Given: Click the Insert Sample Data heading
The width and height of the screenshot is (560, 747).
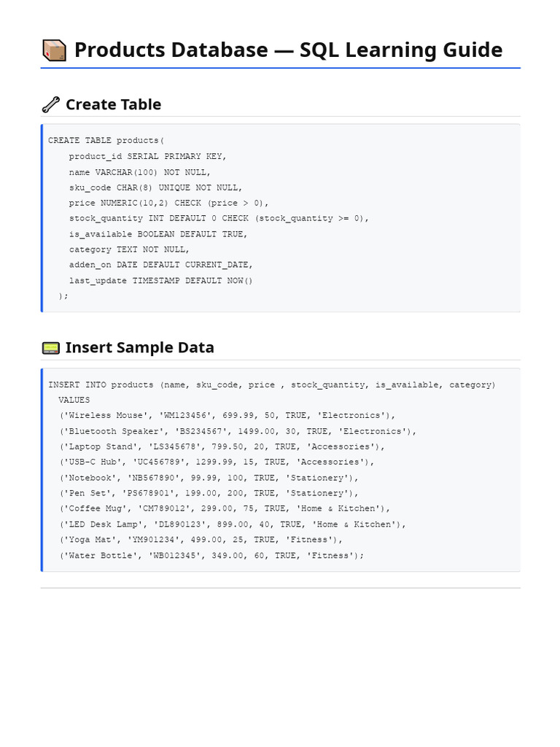Looking at the screenshot, I should pyautogui.click(x=139, y=348).
